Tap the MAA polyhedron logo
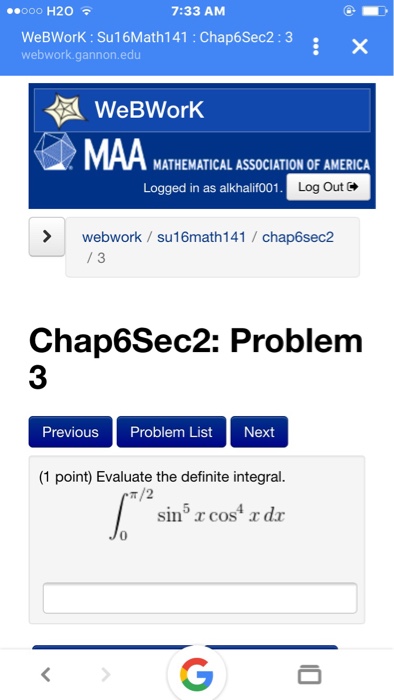The width and height of the screenshot is (394, 700). [55, 151]
